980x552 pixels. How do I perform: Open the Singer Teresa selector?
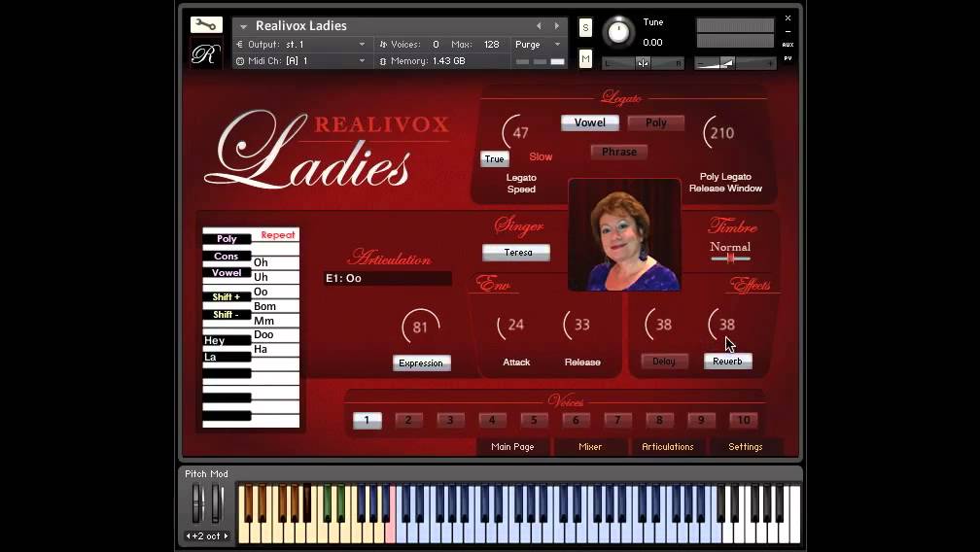click(516, 253)
